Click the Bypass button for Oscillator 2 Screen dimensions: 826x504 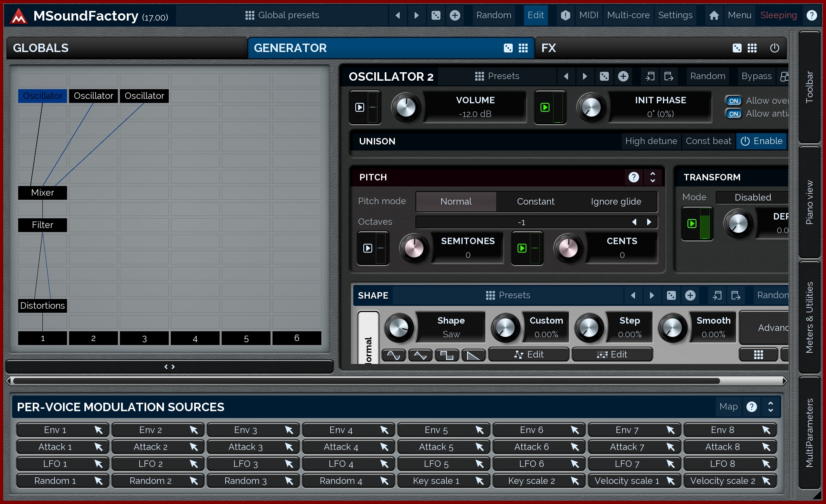pyautogui.click(x=756, y=76)
